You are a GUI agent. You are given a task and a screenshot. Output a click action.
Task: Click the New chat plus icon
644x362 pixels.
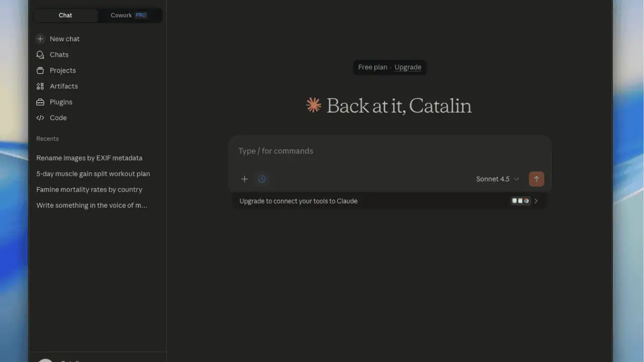pyautogui.click(x=40, y=39)
